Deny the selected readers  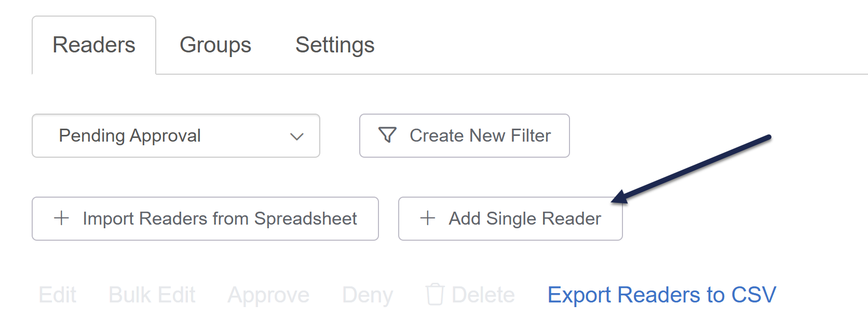[368, 295]
